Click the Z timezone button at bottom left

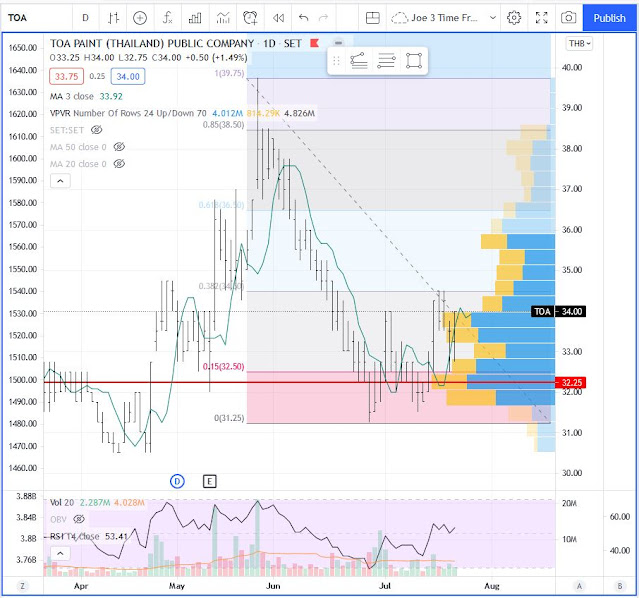pyautogui.click(x=22, y=586)
